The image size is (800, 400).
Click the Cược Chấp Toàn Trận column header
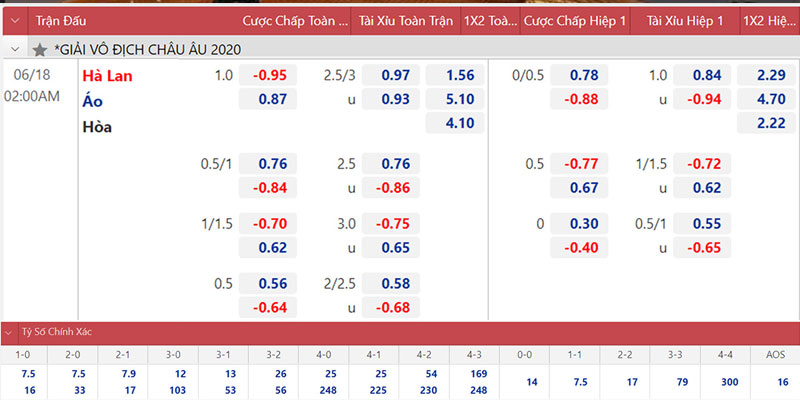click(x=295, y=20)
